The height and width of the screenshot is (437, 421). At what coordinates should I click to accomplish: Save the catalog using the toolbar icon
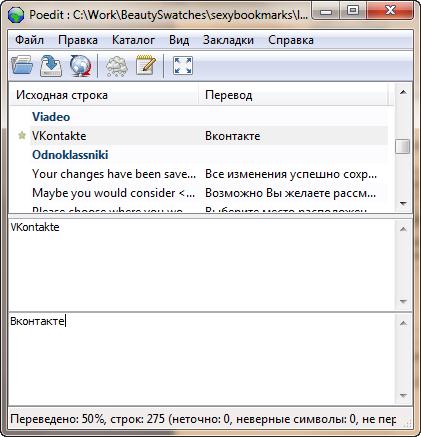(51, 66)
